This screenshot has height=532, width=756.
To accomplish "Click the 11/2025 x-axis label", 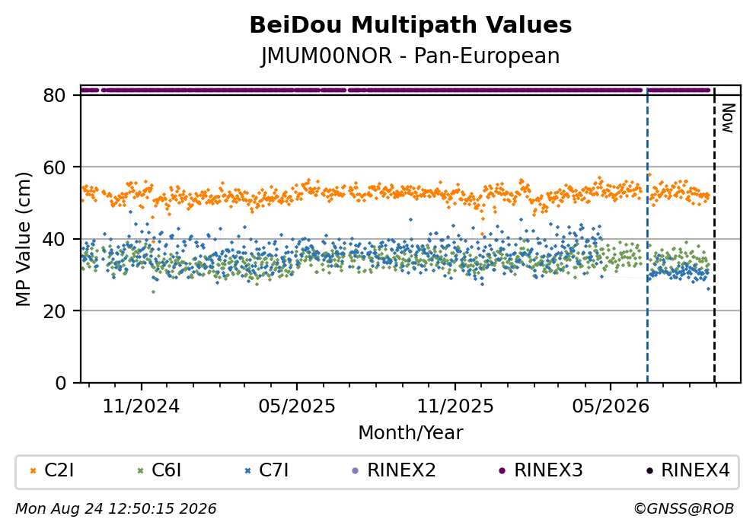I will pos(455,406).
